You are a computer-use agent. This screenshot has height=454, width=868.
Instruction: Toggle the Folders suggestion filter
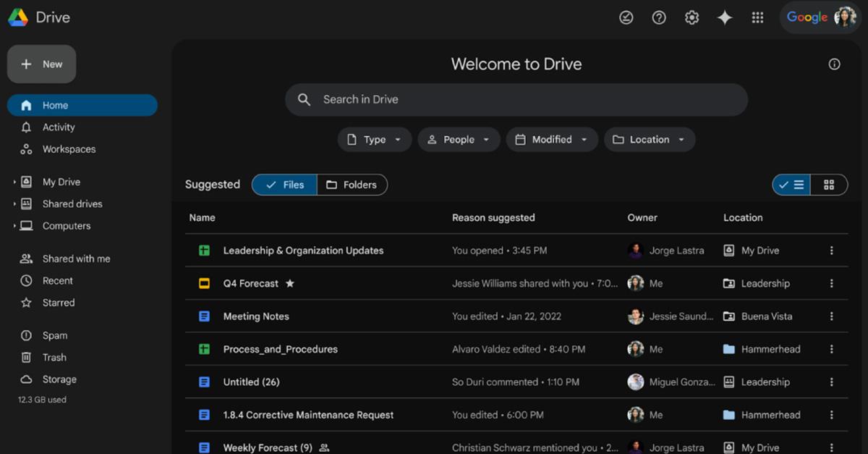pos(353,185)
